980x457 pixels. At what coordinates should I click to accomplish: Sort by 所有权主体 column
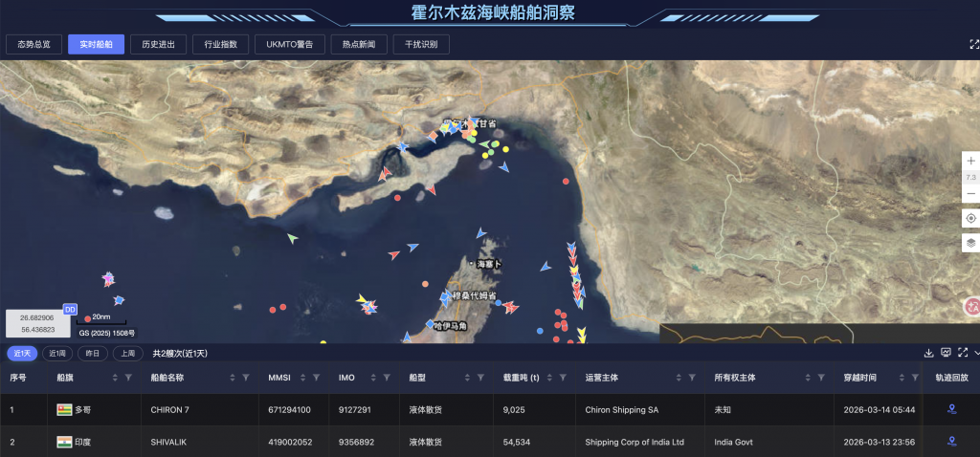[x=808, y=378]
